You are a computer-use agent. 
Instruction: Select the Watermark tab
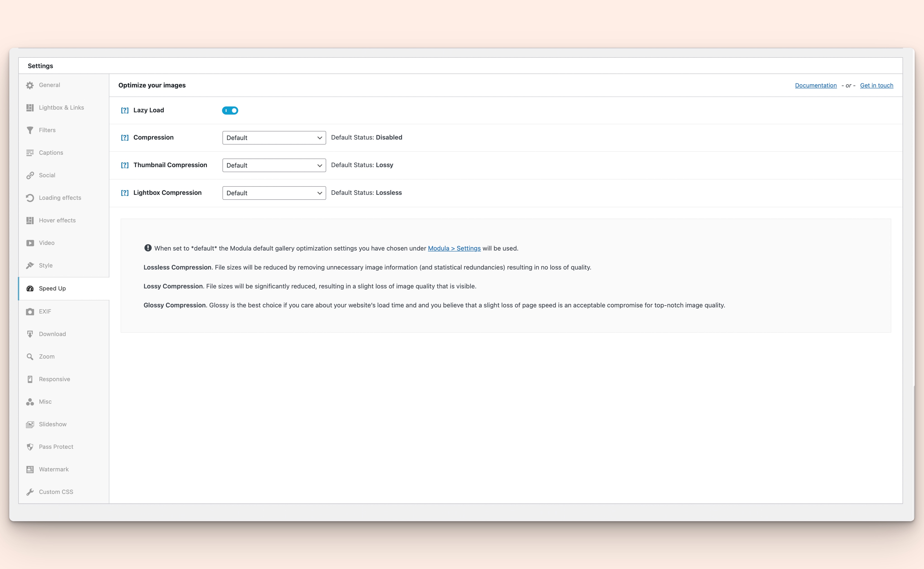[x=64, y=470]
